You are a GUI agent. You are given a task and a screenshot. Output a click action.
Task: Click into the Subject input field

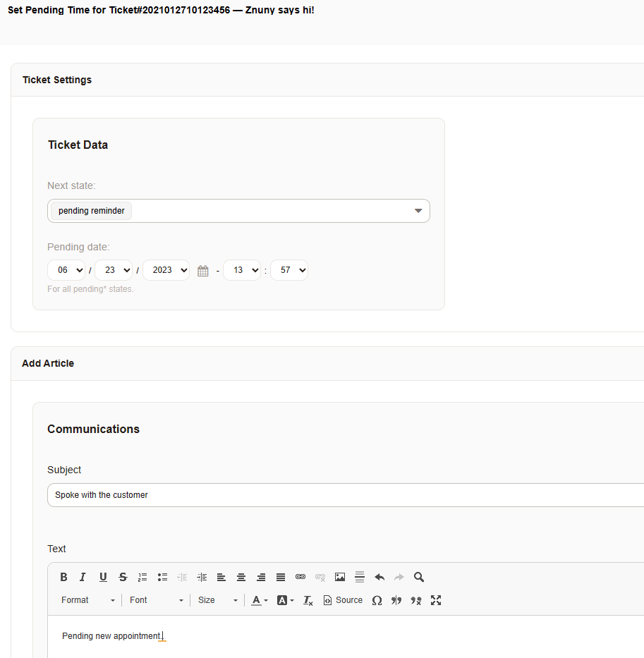click(x=346, y=495)
